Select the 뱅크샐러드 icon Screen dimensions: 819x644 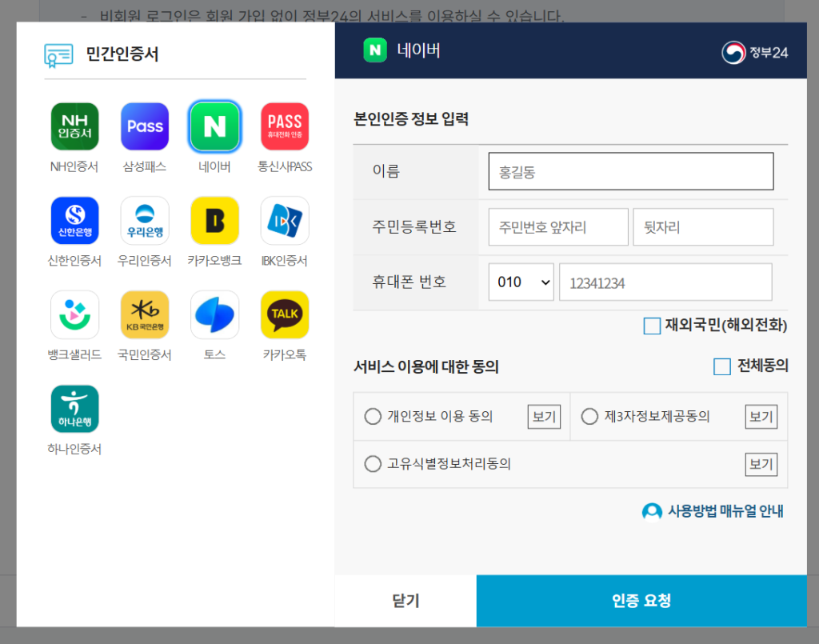(74, 314)
